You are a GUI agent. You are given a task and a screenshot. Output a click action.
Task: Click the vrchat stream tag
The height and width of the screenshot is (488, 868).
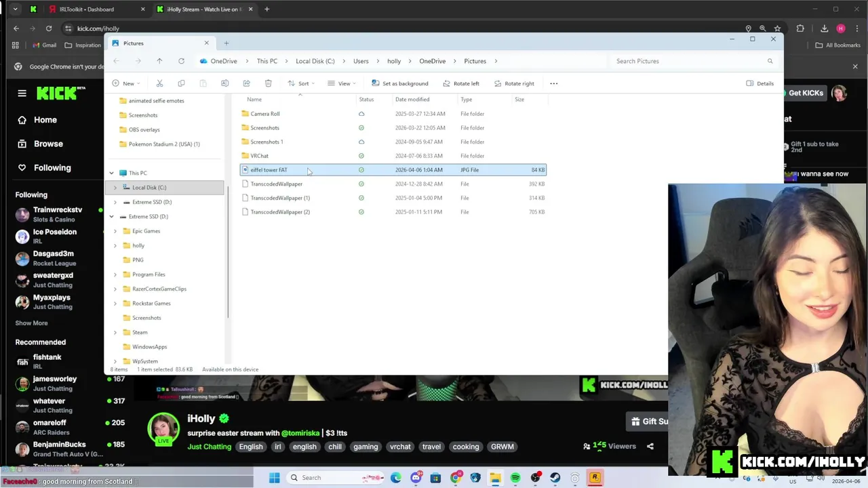400,447
